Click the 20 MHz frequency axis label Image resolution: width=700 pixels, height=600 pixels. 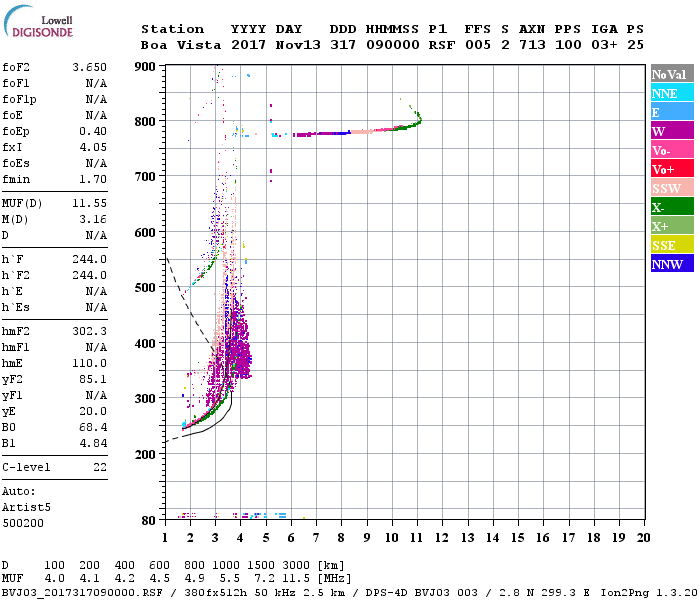click(x=643, y=538)
